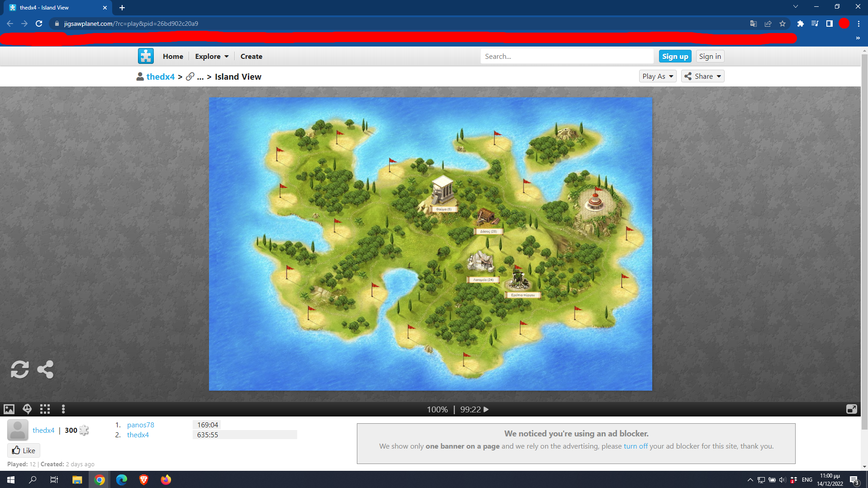Click the Sign in button

(710, 56)
